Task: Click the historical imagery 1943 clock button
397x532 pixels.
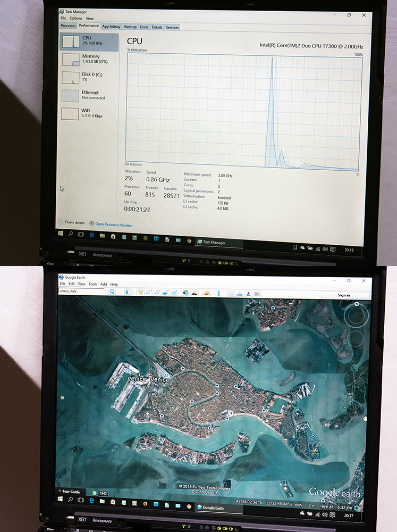Action: (x=100, y=493)
